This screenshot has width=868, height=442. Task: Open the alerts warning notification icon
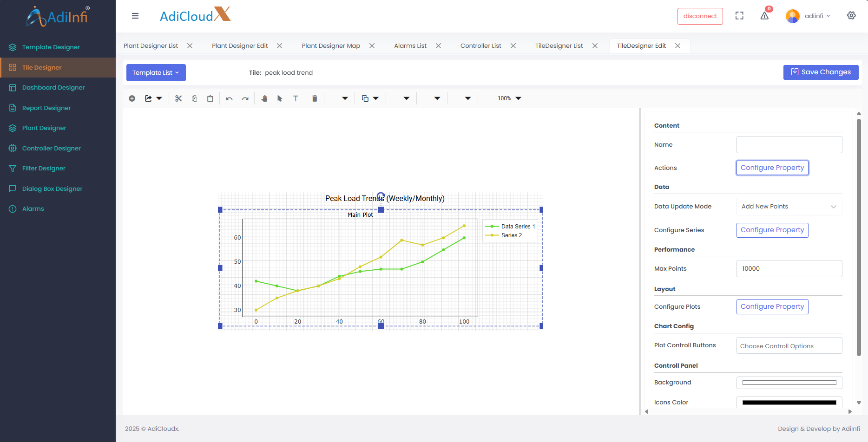(764, 16)
